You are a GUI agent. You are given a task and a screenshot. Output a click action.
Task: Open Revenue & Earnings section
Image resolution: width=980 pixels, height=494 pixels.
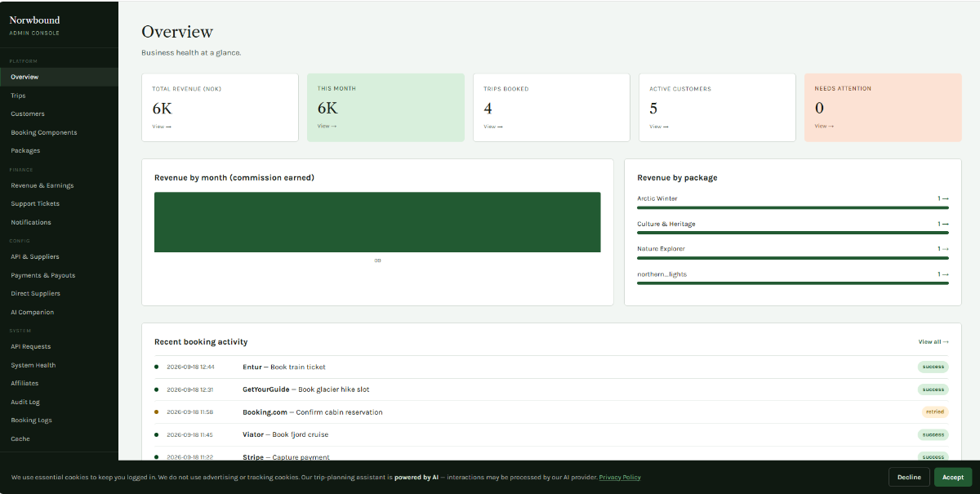tap(42, 185)
